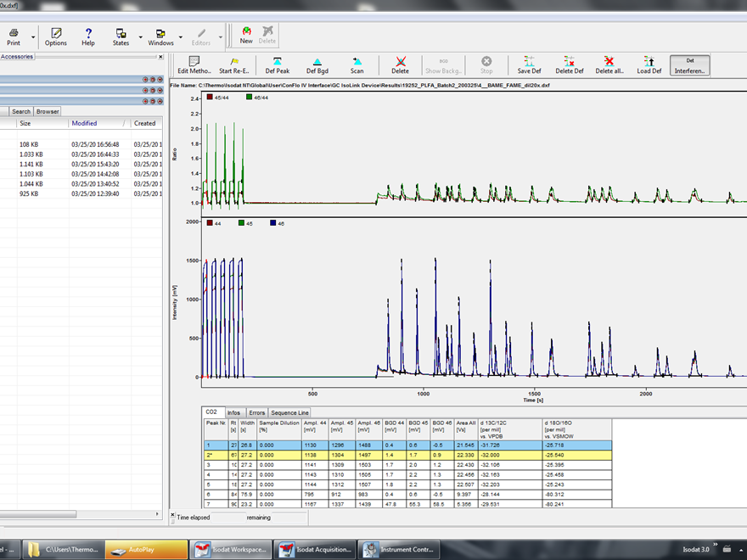Sort the file list by Size column
747x560 pixels.
43,123
